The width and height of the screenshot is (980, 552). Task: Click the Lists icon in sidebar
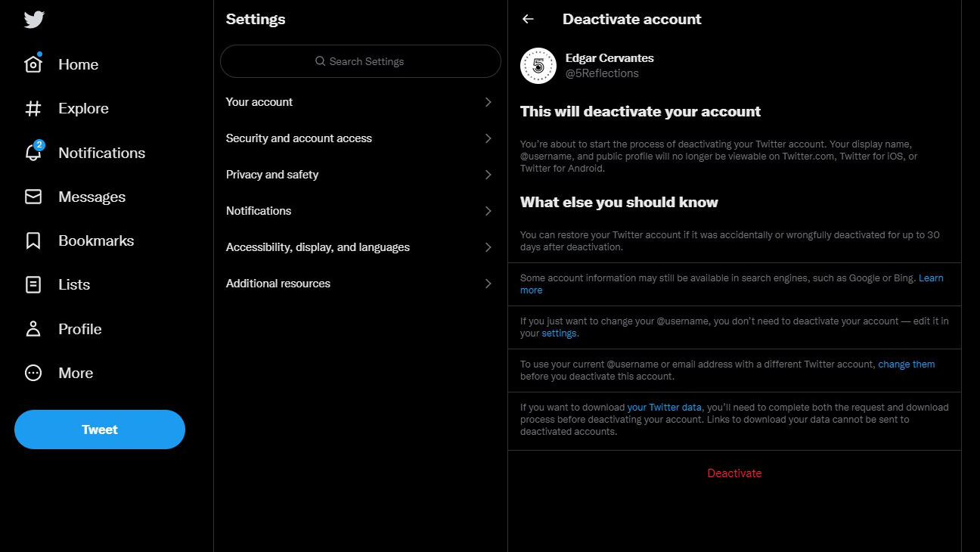pyautogui.click(x=33, y=285)
